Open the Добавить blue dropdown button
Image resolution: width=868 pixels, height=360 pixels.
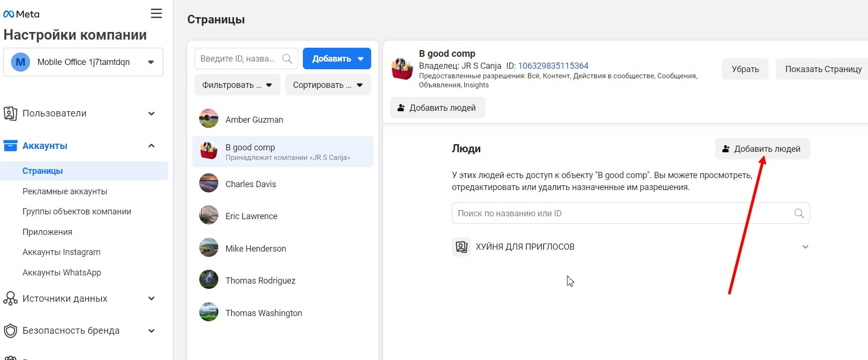tap(337, 59)
